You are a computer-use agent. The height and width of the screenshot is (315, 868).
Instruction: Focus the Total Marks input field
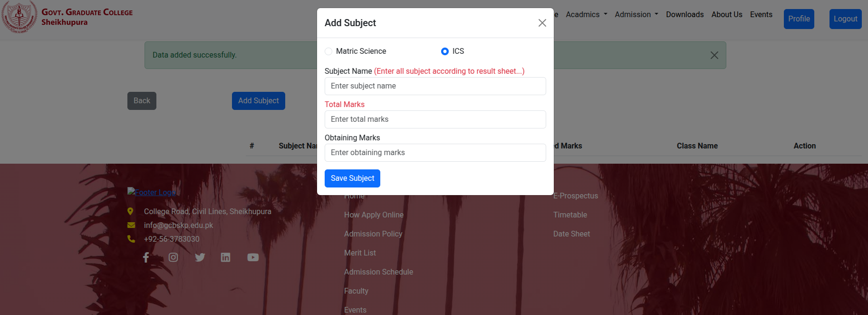pos(435,119)
